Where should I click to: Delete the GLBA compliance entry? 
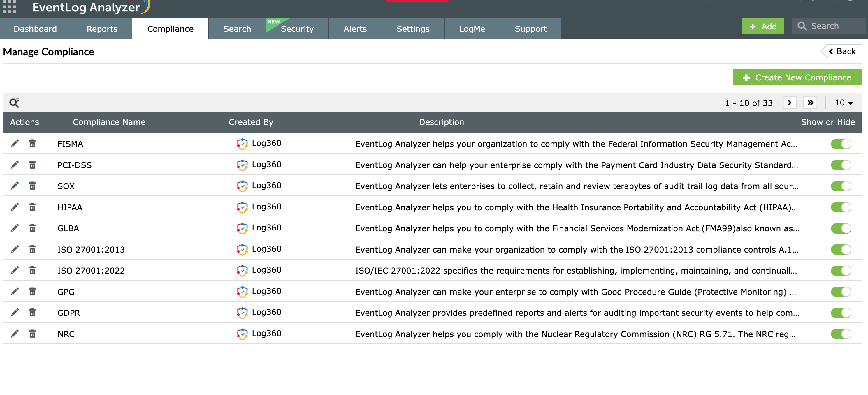click(x=32, y=228)
